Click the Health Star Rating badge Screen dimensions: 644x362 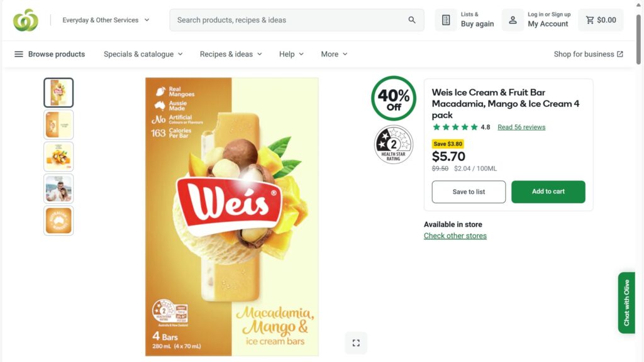point(394,145)
